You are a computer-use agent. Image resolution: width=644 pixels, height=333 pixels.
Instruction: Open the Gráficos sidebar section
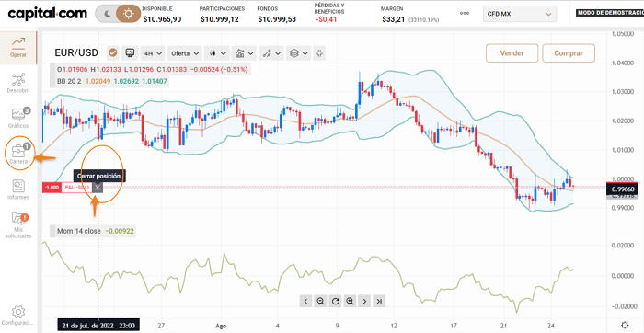click(18, 118)
